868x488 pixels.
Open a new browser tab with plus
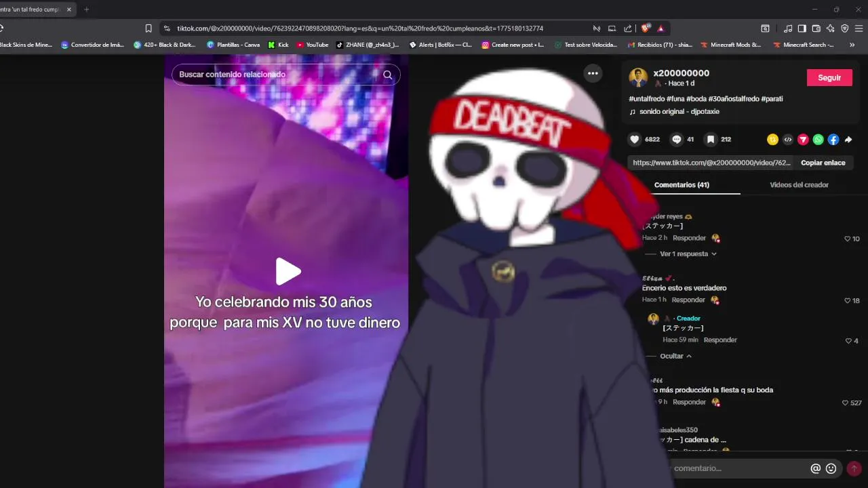coord(86,9)
